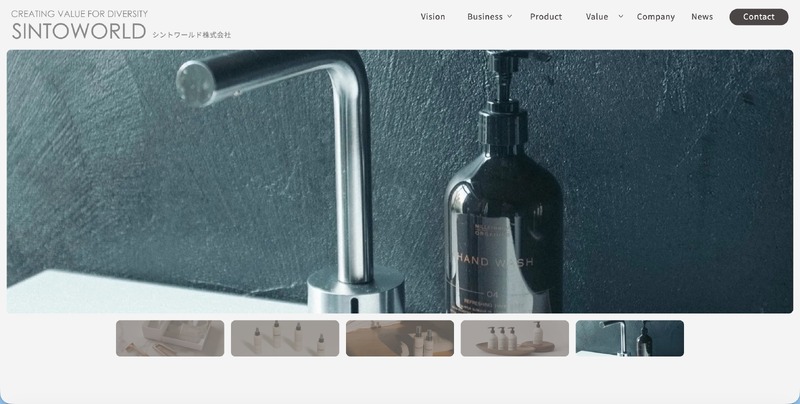800x404 pixels.
Task: Select the thumbnail with four spray bottles
Action: click(x=285, y=338)
